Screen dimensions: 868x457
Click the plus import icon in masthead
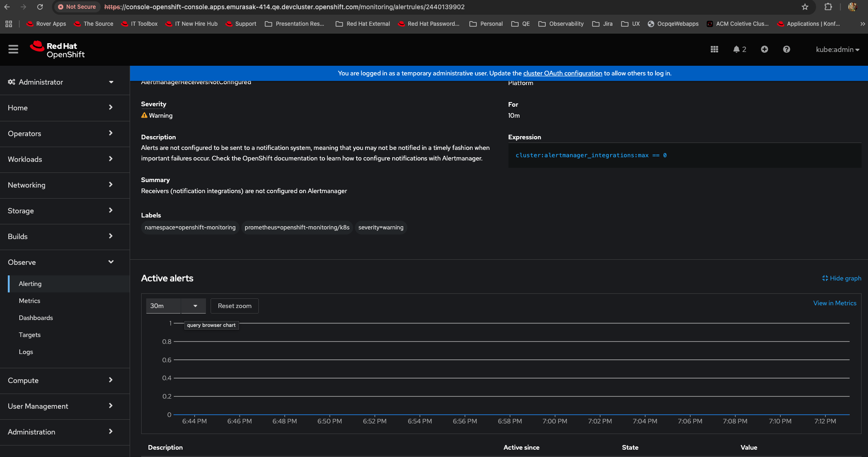(x=765, y=49)
